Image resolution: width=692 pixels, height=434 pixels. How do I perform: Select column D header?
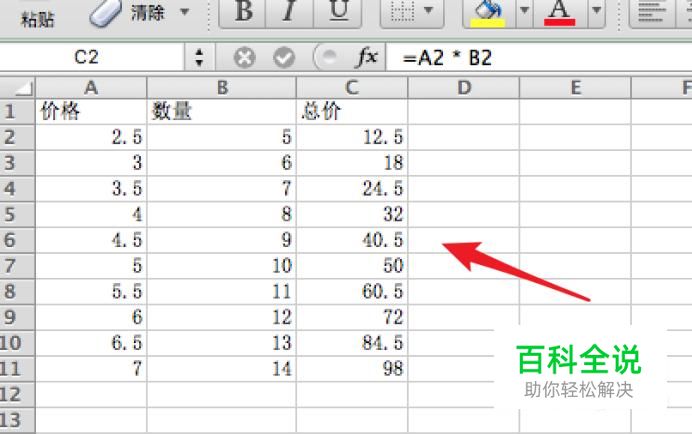coord(464,87)
